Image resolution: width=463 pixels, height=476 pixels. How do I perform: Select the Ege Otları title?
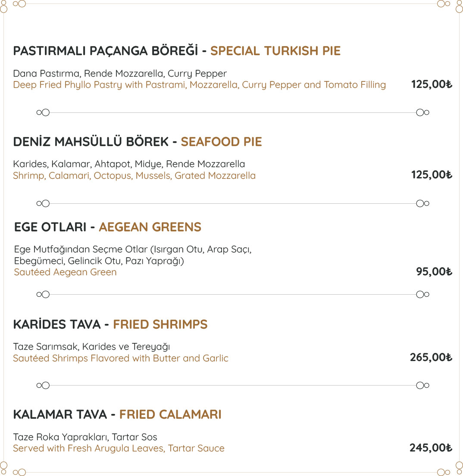(x=50, y=227)
